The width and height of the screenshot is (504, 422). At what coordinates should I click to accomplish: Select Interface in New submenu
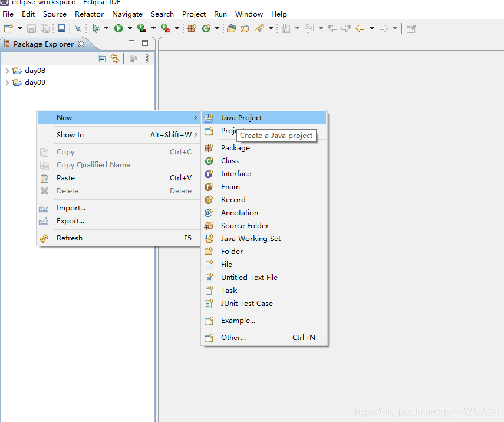click(264, 174)
